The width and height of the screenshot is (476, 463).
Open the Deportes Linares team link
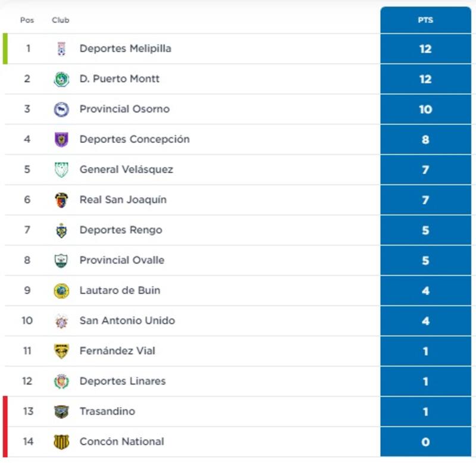pos(122,381)
